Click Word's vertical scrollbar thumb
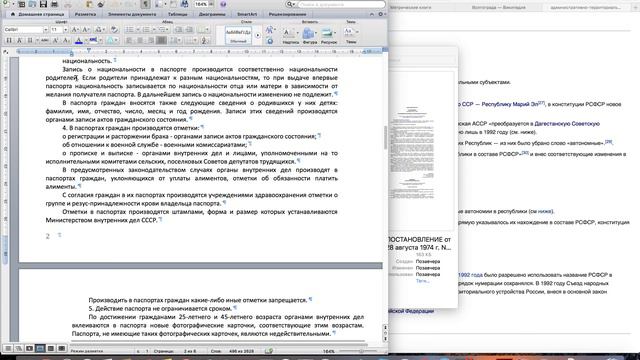640x360 pixels. coord(385,137)
